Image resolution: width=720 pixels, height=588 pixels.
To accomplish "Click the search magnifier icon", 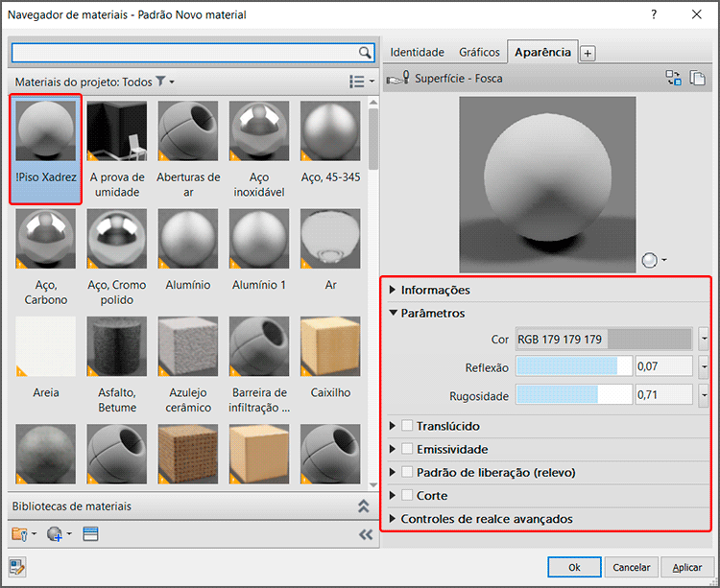I will (x=365, y=53).
